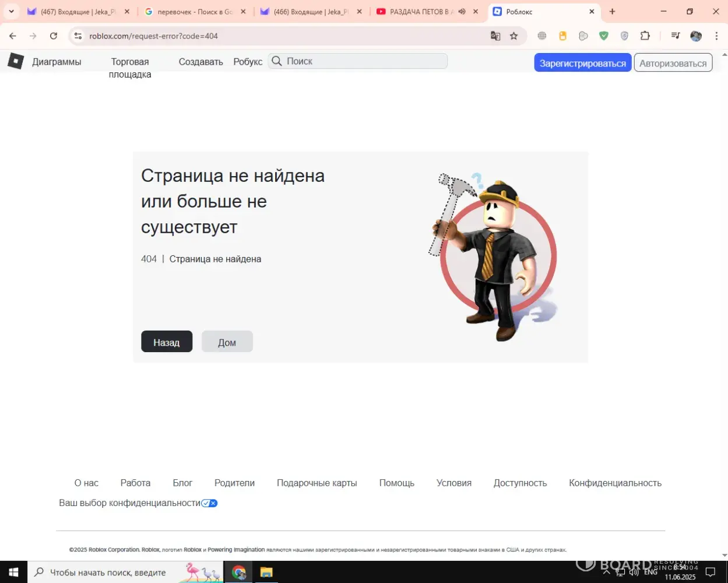Click the green shield extension icon
Viewport: 728px width, 583px height.
pos(604,36)
